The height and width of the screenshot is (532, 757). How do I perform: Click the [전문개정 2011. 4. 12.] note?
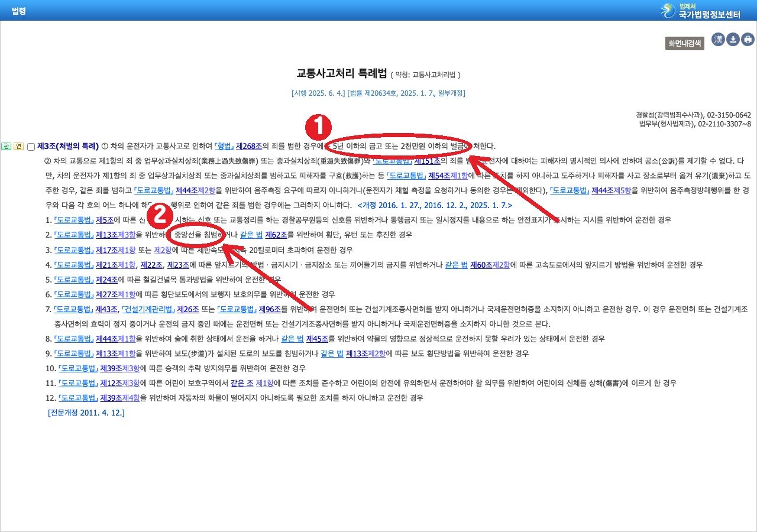click(x=86, y=413)
